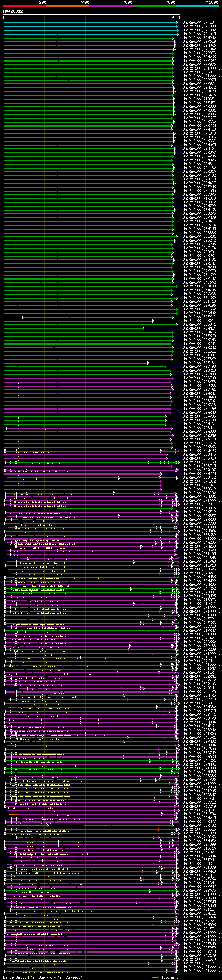Select the UniRef100_C6ENF2 label
This screenshot has width=222, height=980.
click(x=199, y=103)
